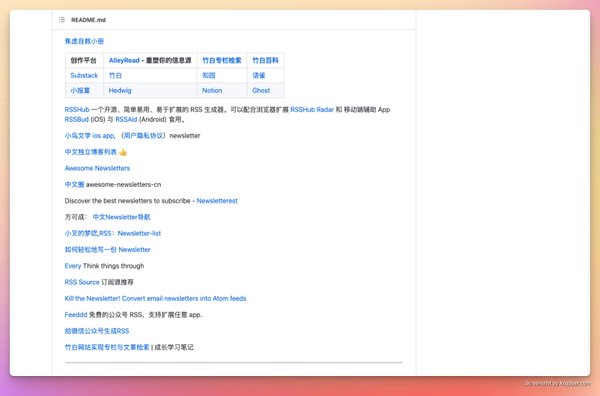This screenshot has width=600, height=396.
Task: Open the RSSBud iOS link
Action: [77, 119]
